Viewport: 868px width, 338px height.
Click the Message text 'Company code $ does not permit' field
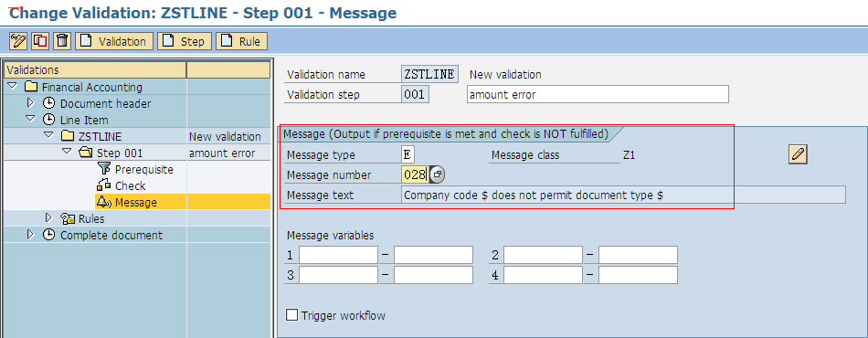pyautogui.click(x=623, y=195)
